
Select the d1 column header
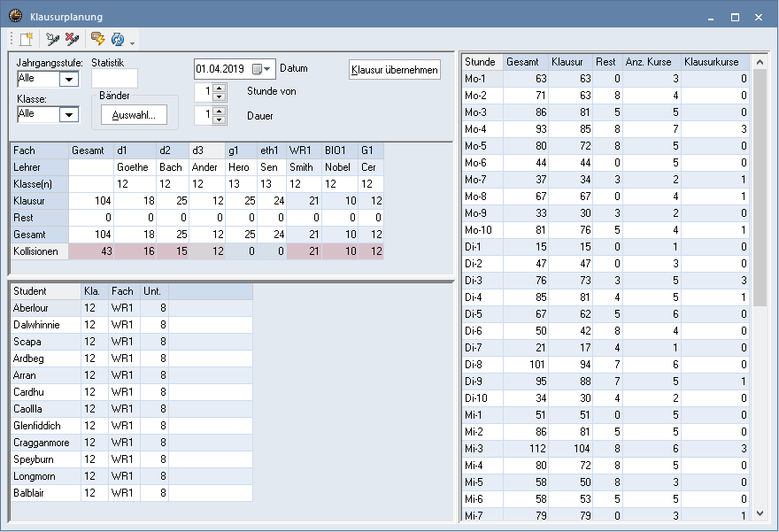(135, 150)
